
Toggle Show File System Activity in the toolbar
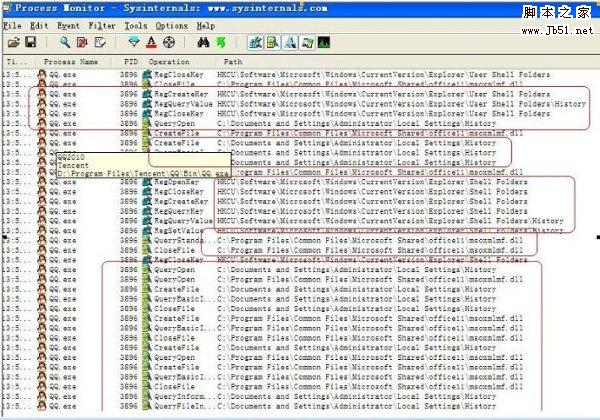point(273,42)
